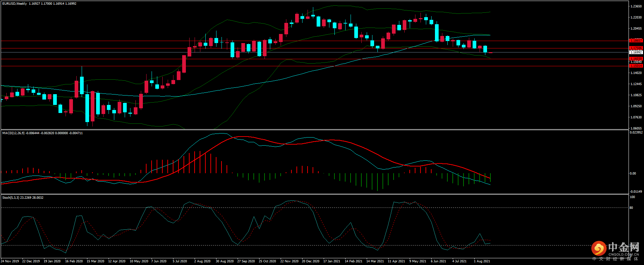Select the Stoch(5,3,3) indicator label

(x=11, y=198)
